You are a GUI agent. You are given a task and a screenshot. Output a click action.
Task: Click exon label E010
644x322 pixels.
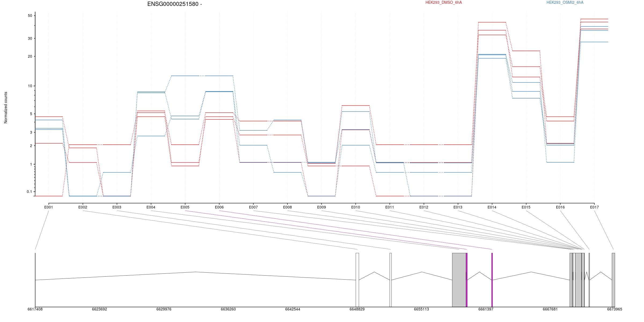(x=356, y=207)
